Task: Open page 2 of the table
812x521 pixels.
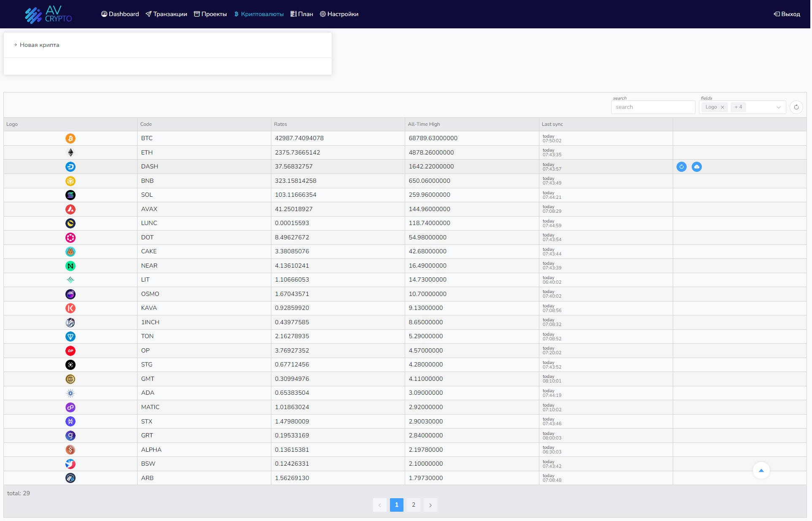Action: coord(413,505)
